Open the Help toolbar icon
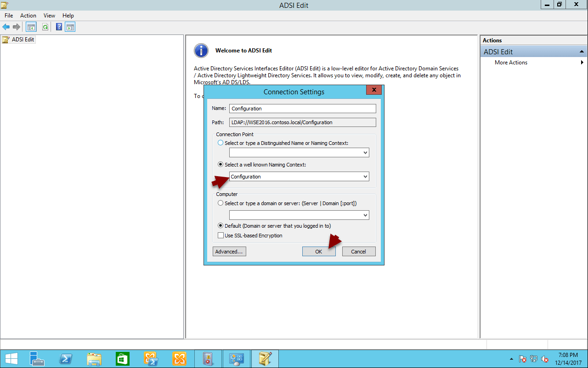The height and width of the screenshot is (368, 588). pos(59,27)
